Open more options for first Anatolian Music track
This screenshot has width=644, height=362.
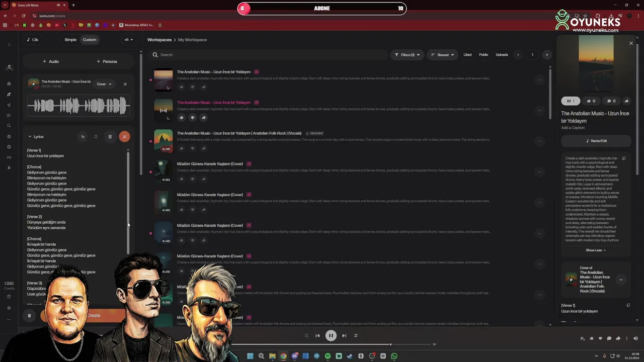tap(539, 79)
